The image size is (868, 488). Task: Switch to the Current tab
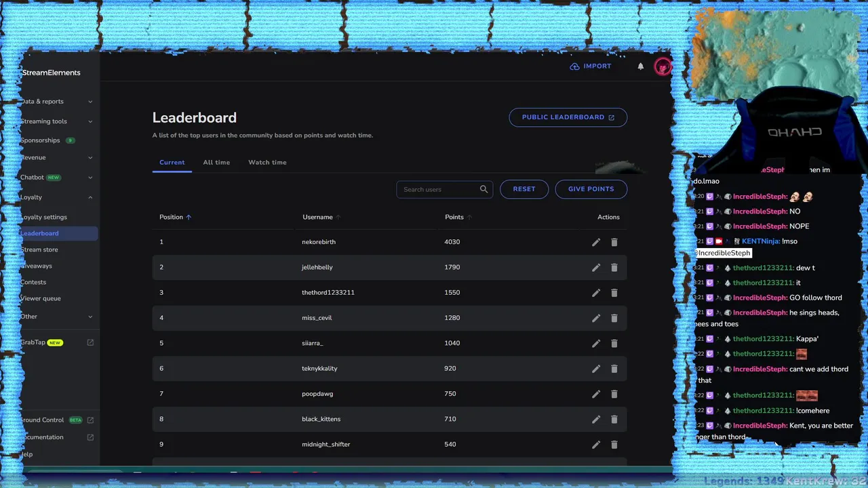[x=172, y=163]
